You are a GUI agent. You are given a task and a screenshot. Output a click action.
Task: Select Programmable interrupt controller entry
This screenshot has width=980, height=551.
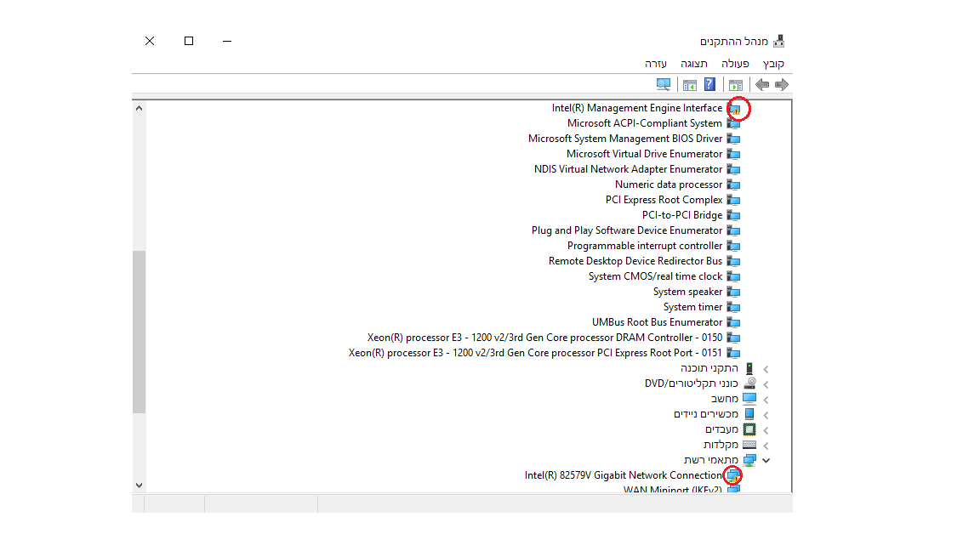tap(644, 246)
